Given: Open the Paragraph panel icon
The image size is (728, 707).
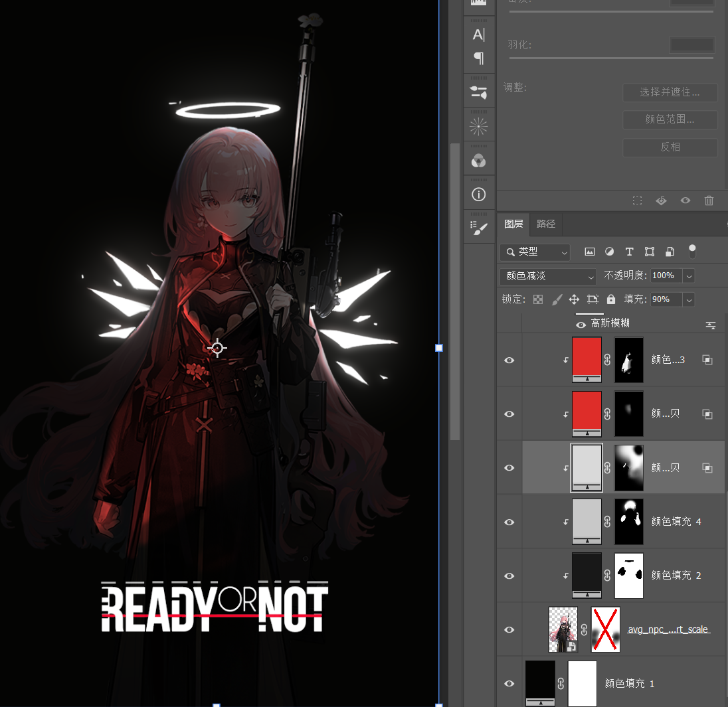Looking at the screenshot, I should point(478,58).
